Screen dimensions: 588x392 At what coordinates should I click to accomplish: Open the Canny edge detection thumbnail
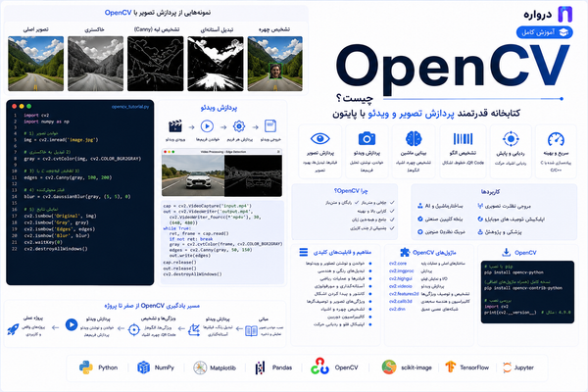point(155,64)
